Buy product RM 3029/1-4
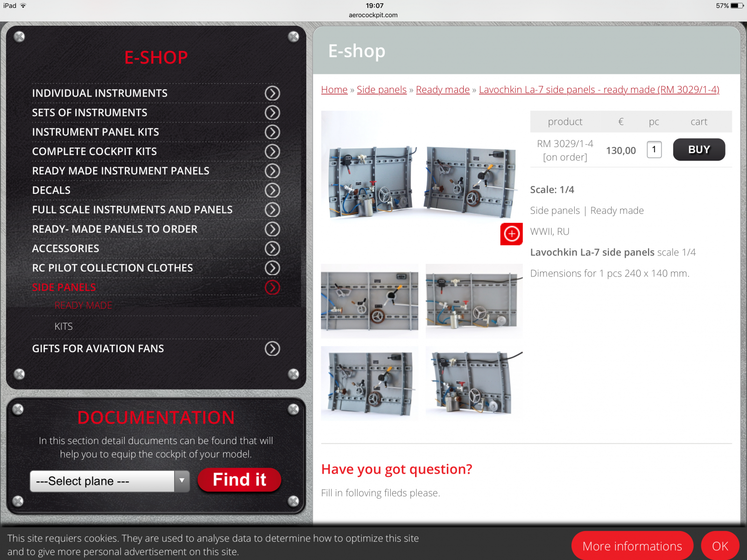 click(699, 150)
